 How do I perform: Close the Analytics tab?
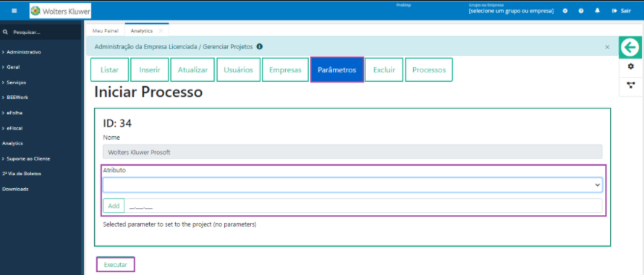[161, 31]
